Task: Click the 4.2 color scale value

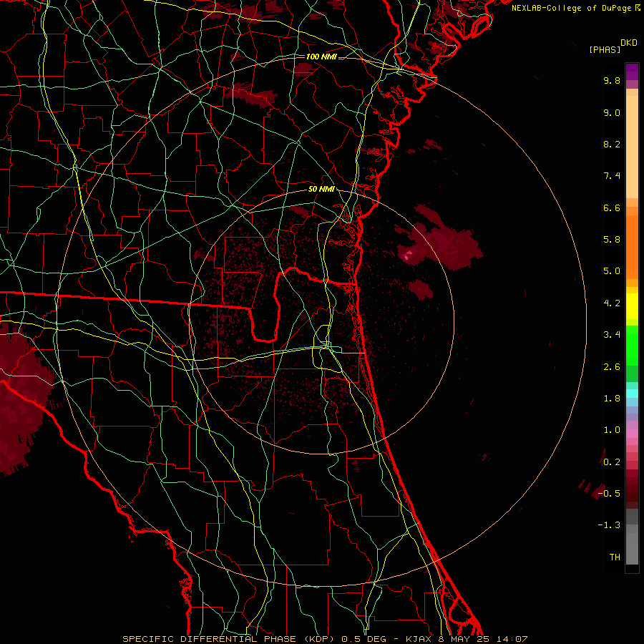Action: (x=612, y=303)
